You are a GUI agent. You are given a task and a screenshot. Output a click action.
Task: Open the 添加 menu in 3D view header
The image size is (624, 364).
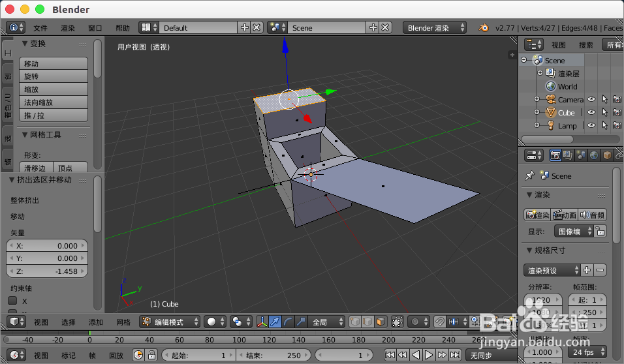pos(95,322)
